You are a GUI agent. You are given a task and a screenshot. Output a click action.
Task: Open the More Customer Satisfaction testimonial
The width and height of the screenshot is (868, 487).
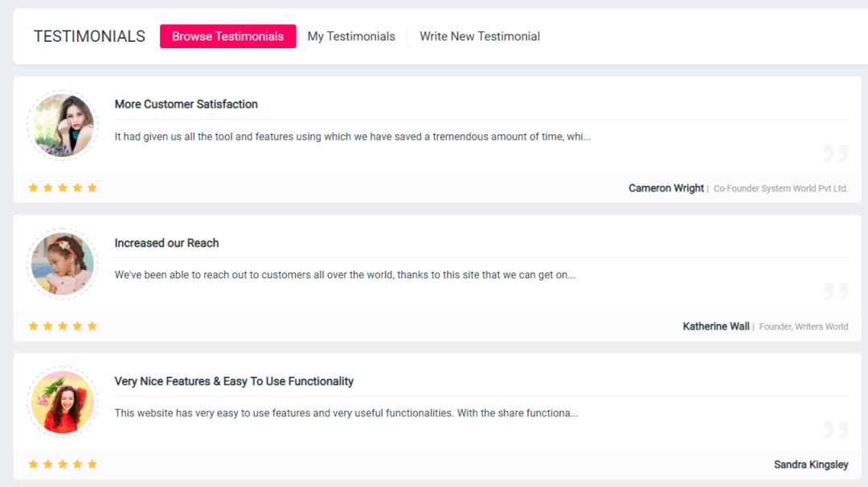pos(186,104)
